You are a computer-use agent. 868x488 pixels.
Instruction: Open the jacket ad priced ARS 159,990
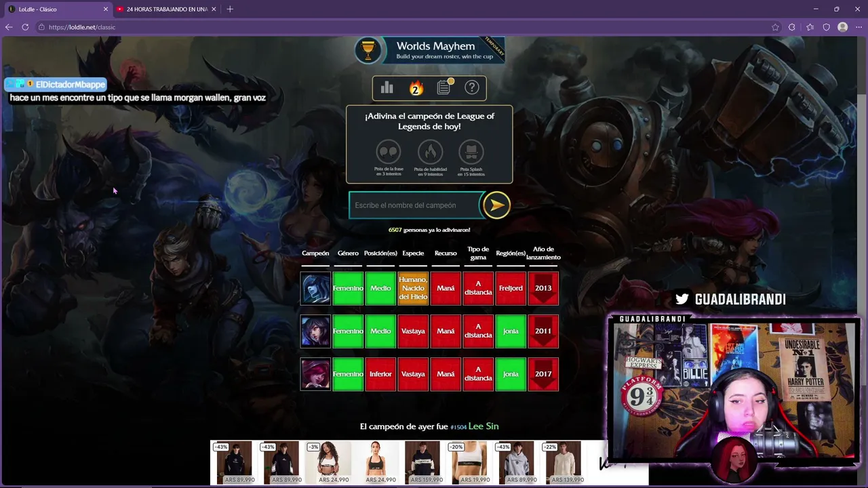(x=422, y=463)
